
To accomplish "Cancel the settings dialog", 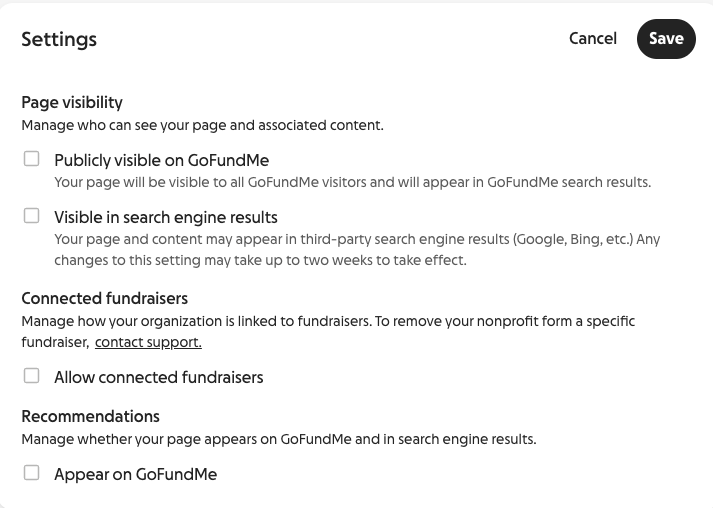I will click(x=593, y=39).
